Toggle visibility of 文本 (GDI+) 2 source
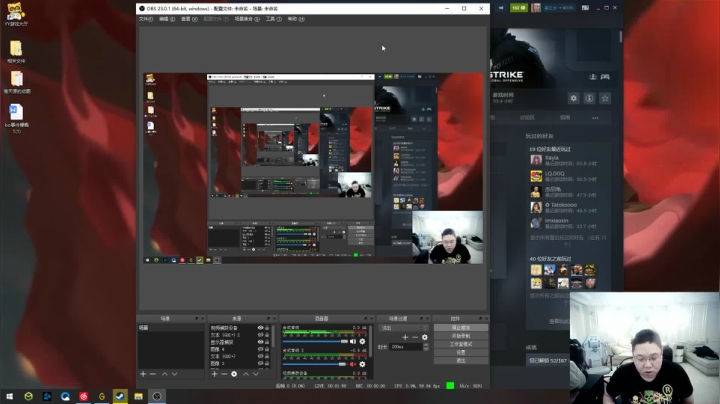This screenshot has height=404, width=720. [260, 335]
